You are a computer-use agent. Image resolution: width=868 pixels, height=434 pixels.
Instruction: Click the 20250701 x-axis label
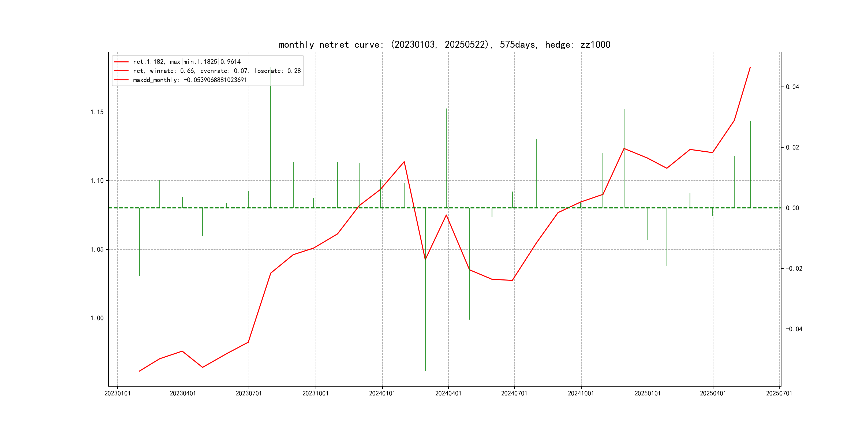click(779, 393)
